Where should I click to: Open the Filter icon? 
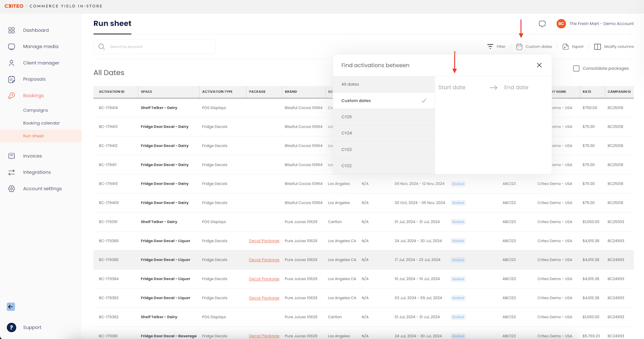tap(490, 47)
